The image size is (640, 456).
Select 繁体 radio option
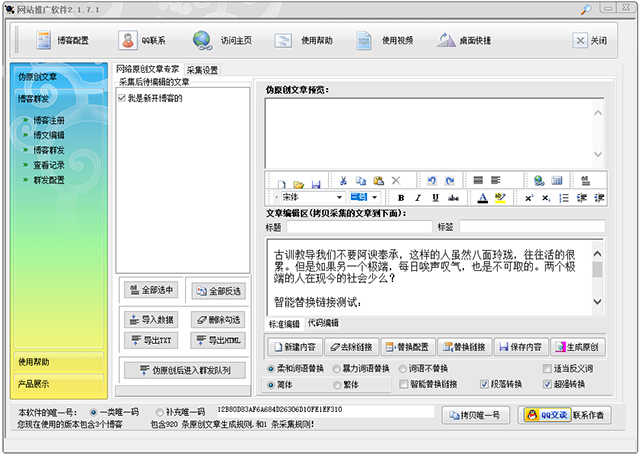click(337, 385)
